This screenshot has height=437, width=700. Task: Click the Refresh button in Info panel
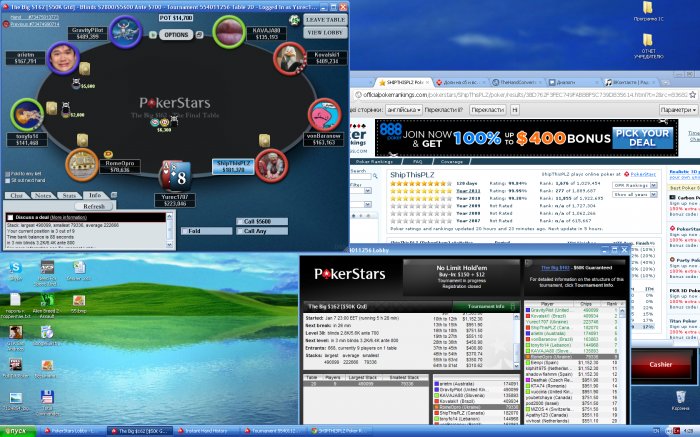point(94,206)
